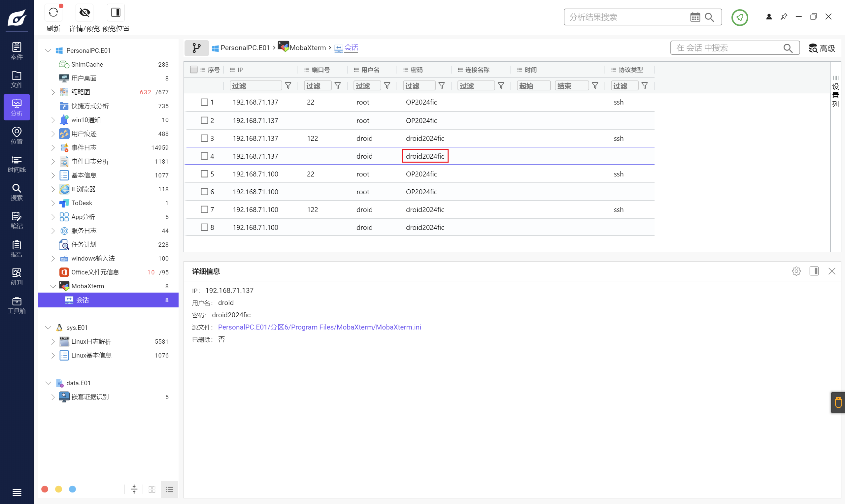Open the 工具箱 sidebar section
The height and width of the screenshot is (504, 845).
17,305
